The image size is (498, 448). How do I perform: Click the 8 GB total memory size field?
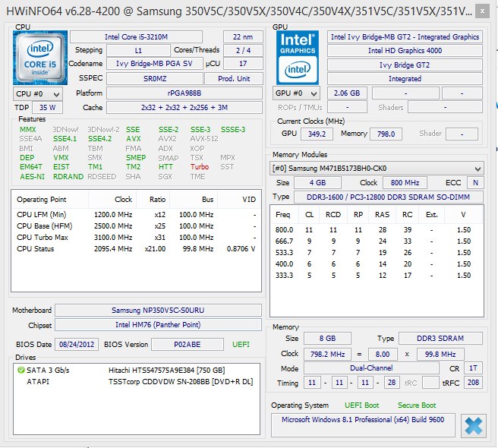pos(327,339)
